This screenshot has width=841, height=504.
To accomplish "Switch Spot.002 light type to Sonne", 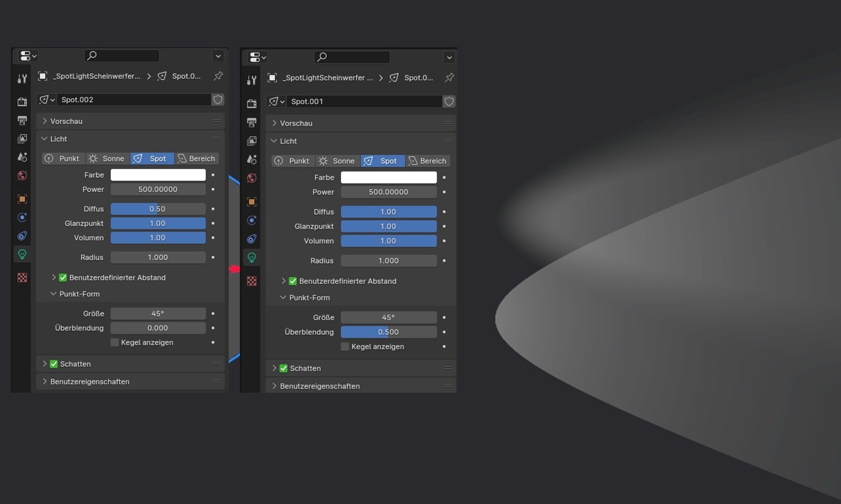I will click(x=107, y=159).
